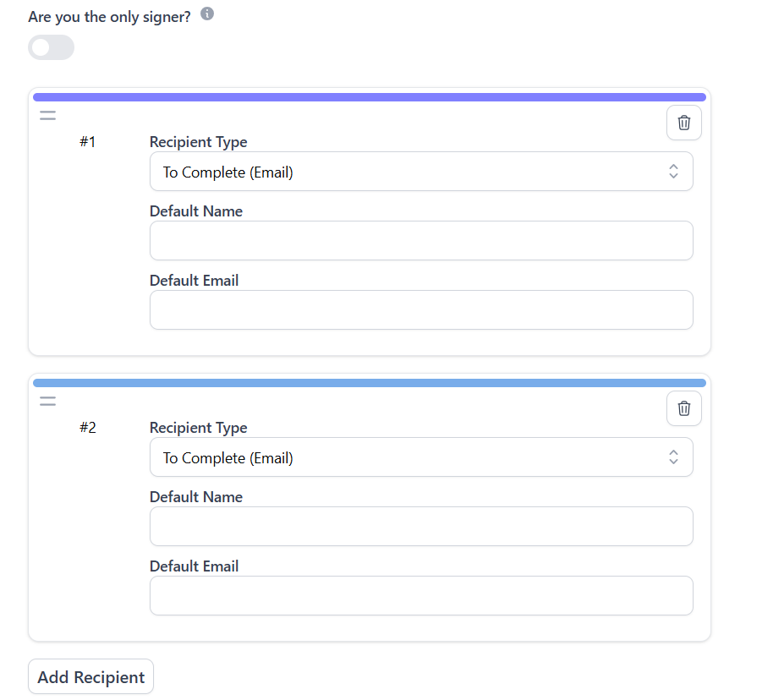The image size is (784, 700).
Task: Select the #2 label on second recipient
Action: pos(88,428)
